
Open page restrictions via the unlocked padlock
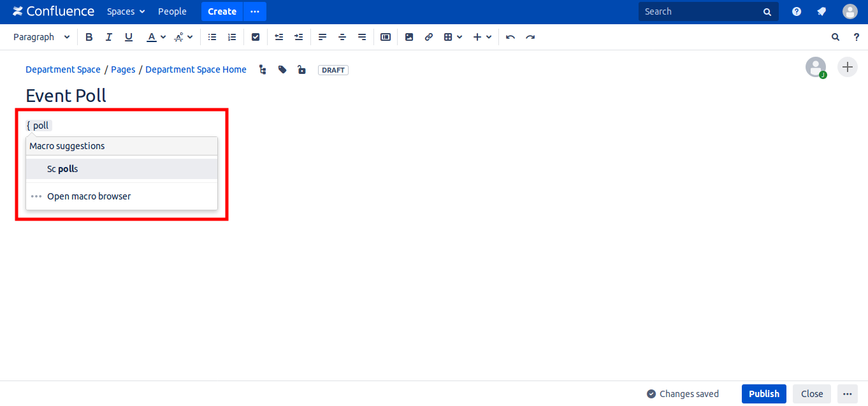click(301, 70)
